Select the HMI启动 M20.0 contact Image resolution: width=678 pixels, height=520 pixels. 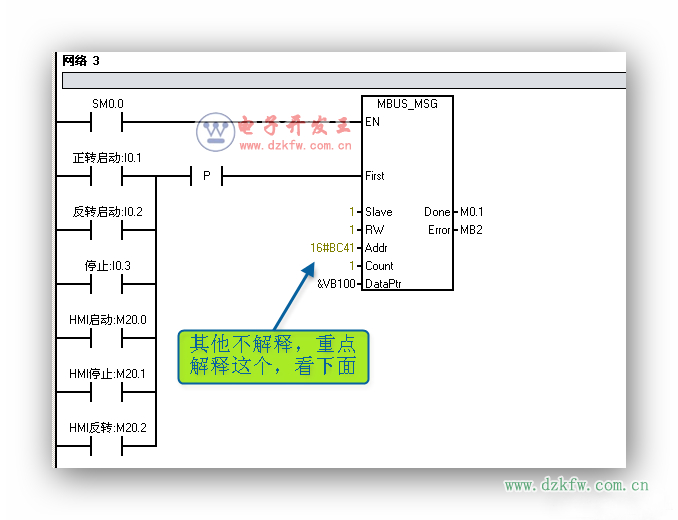[107, 338]
